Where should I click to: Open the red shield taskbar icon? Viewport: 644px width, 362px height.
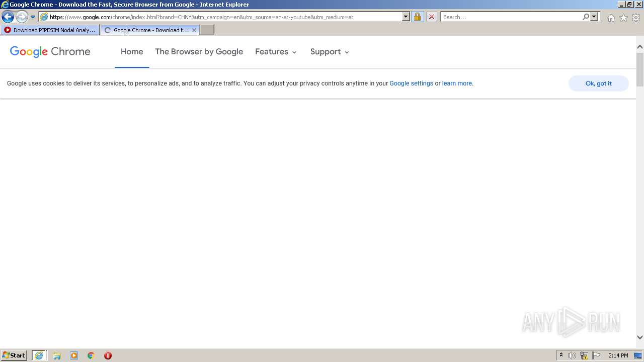click(x=108, y=355)
